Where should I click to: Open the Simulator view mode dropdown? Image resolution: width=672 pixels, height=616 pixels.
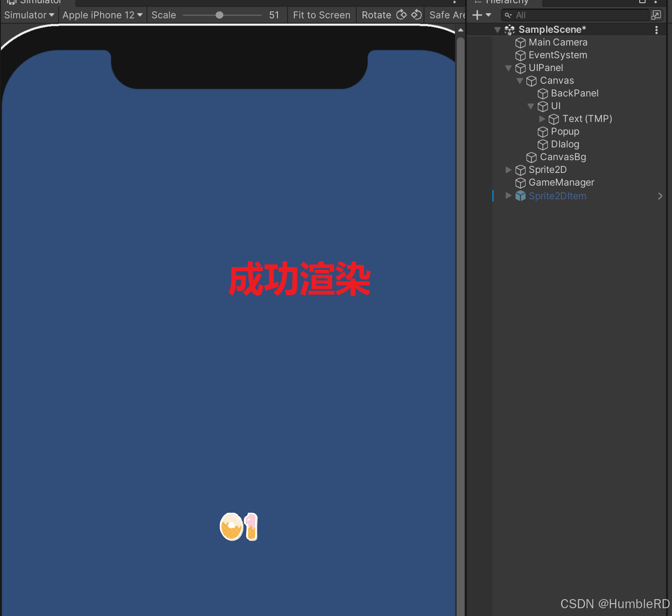29,15
